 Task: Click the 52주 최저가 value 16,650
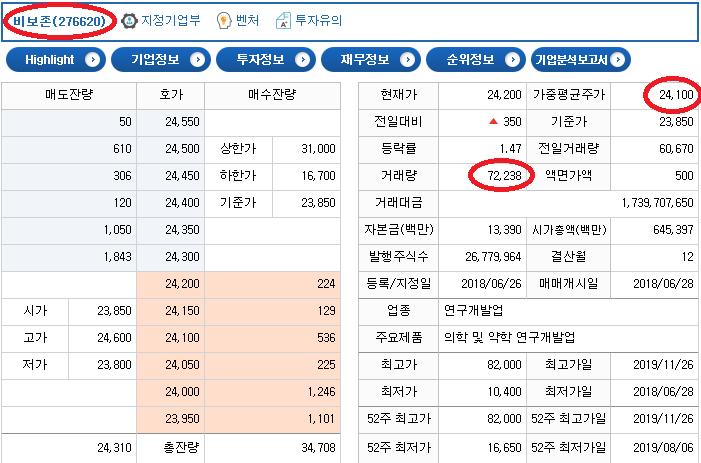point(504,447)
